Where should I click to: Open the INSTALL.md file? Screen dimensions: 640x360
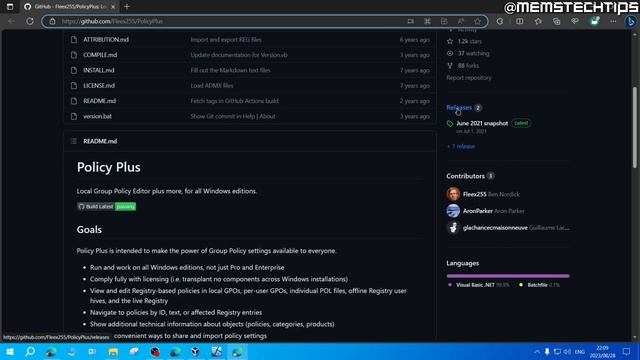99,70
